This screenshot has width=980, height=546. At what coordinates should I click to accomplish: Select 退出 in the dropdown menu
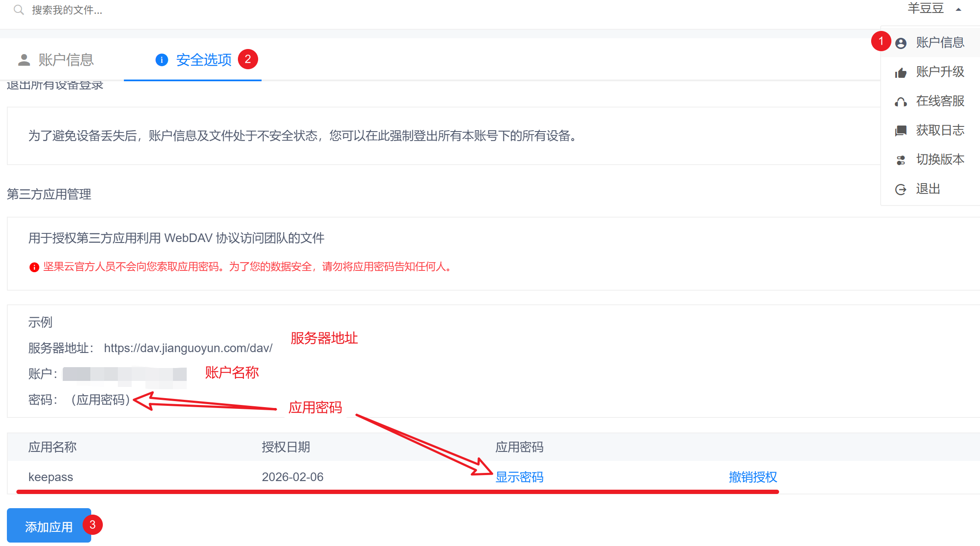click(x=928, y=189)
